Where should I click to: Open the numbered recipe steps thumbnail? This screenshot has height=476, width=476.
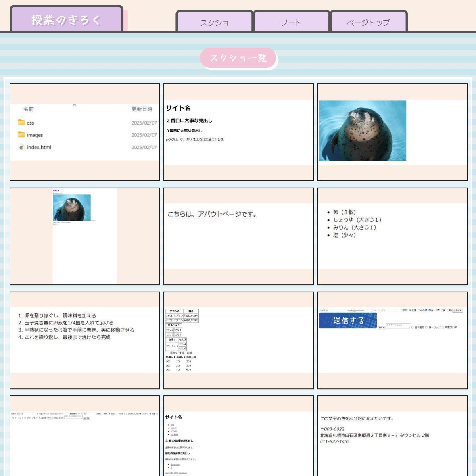84,340
